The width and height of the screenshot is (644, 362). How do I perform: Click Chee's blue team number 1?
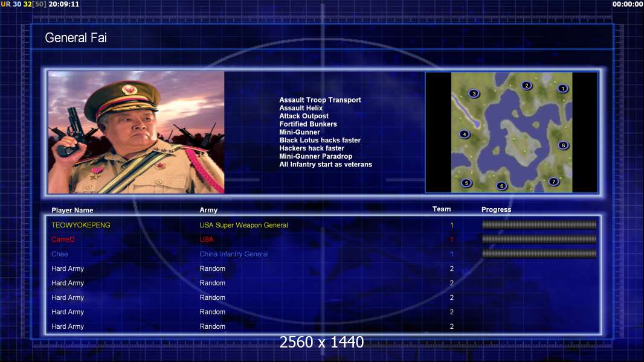point(451,254)
